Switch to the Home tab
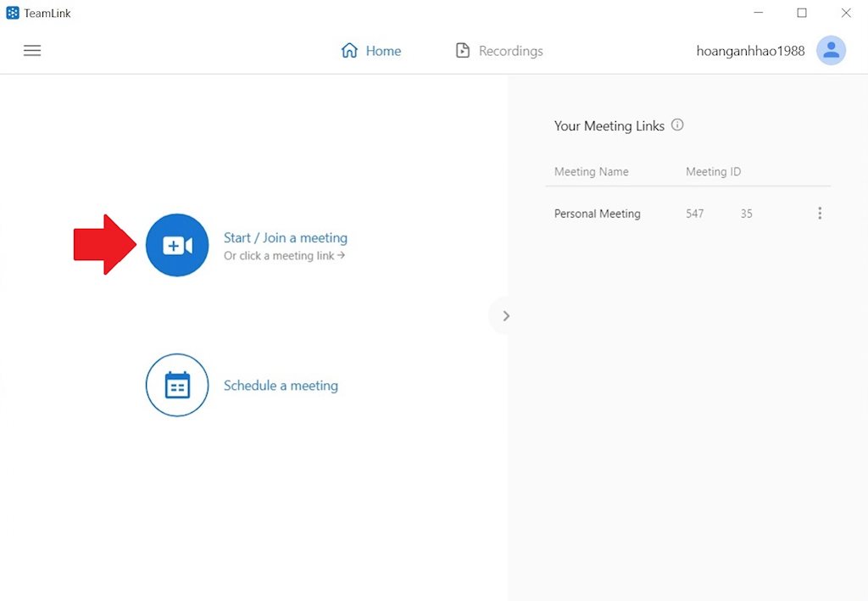The width and height of the screenshot is (868, 601). (x=371, y=51)
